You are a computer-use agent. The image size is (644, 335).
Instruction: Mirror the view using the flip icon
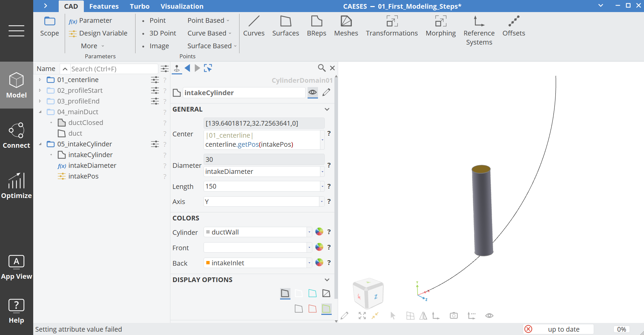coord(423,315)
